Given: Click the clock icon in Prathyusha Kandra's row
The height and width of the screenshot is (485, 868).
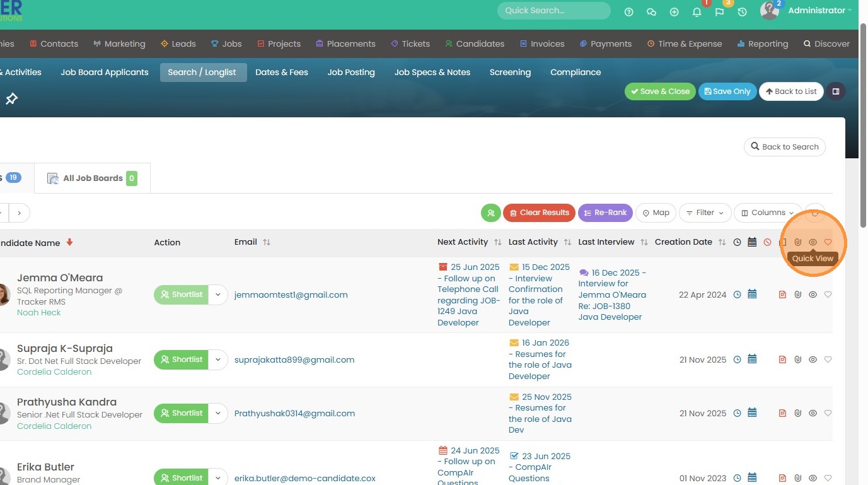Looking at the screenshot, I should (737, 413).
